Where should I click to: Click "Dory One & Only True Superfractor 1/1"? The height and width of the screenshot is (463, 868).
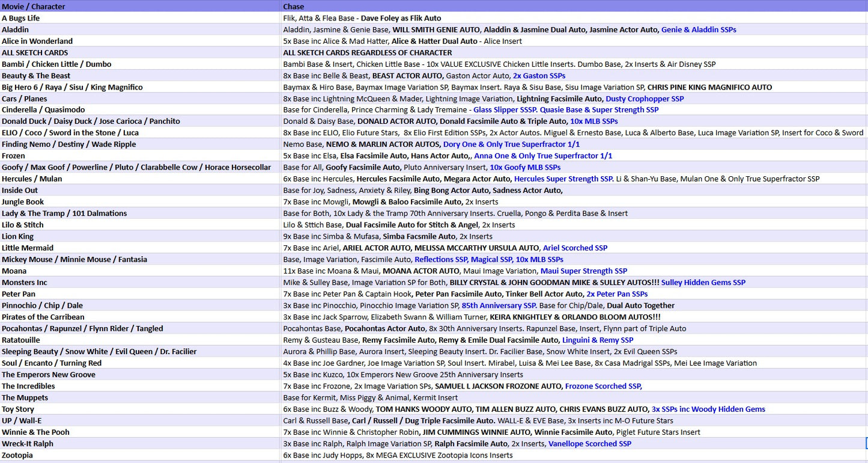point(511,144)
